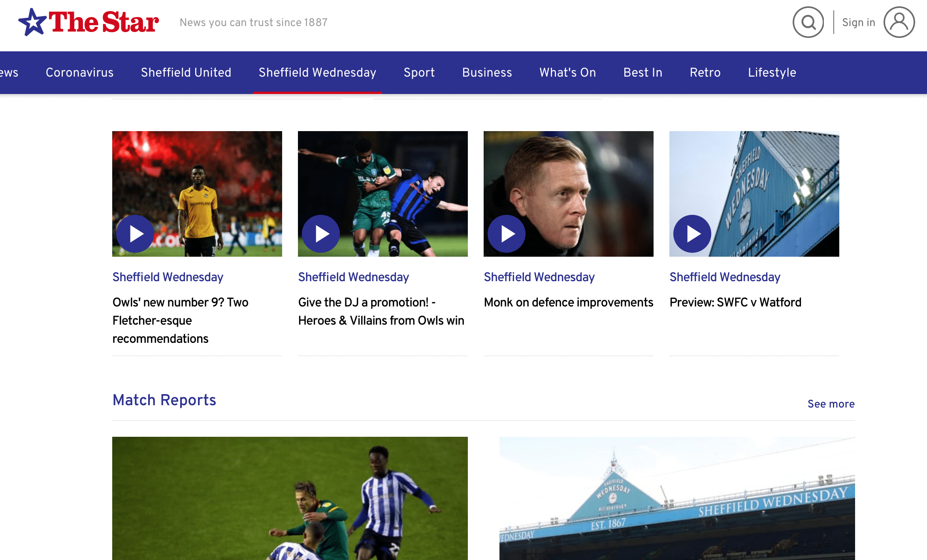Open the 'Give the DJ a promotion!' headline
Screen dimensions: 927x560
[x=381, y=311]
